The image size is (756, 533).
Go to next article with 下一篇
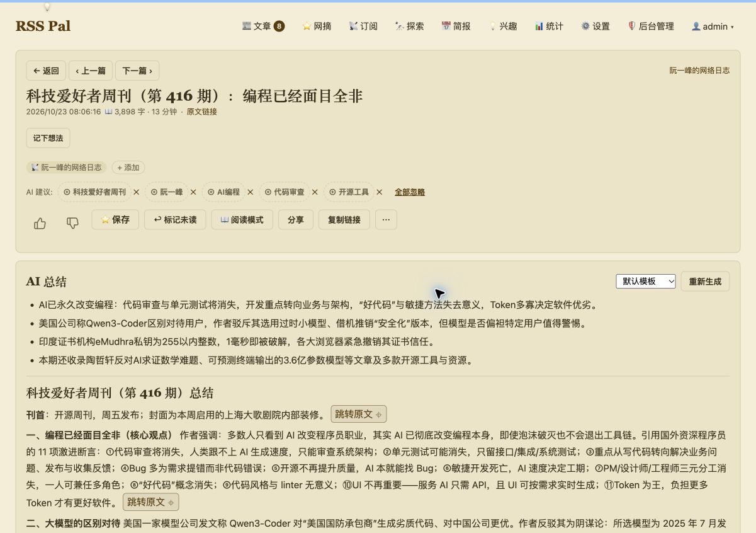coord(137,71)
